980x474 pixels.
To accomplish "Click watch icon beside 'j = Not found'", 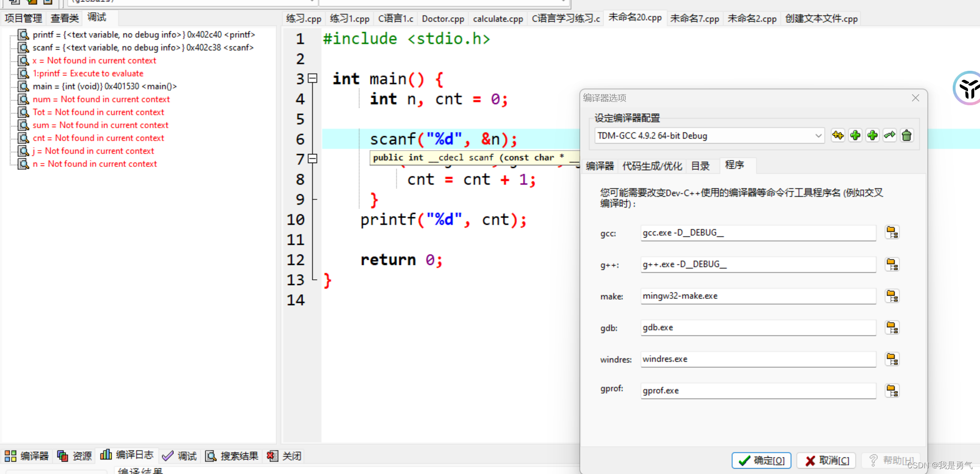I will pos(23,151).
